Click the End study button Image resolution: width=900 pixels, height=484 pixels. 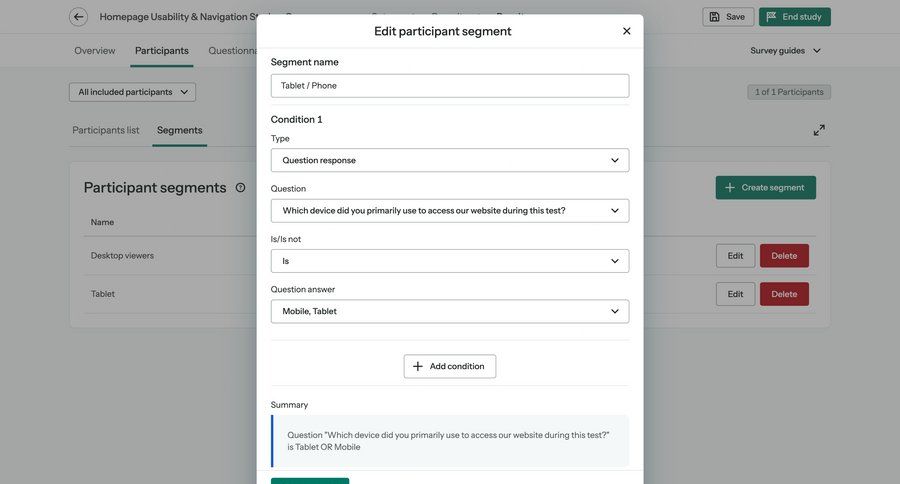click(x=794, y=17)
